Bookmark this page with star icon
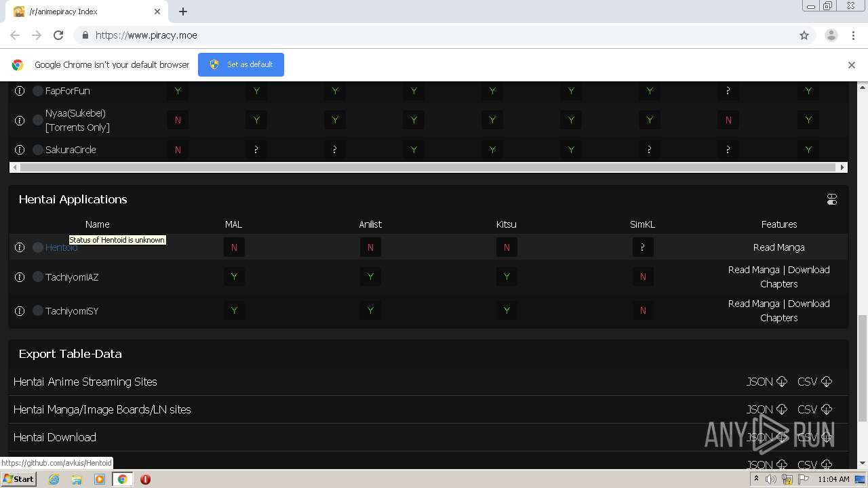This screenshot has width=868, height=488. click(x=804, y=35)
